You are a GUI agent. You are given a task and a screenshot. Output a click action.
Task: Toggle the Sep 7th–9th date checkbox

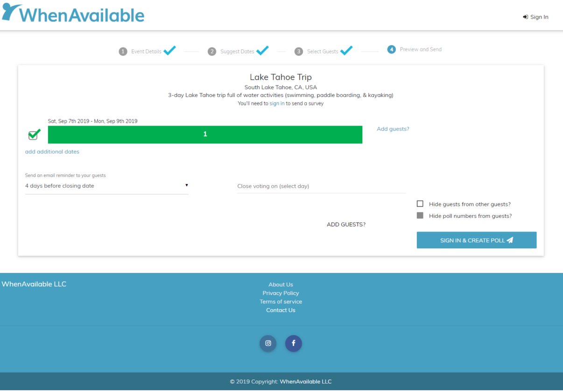34,135
